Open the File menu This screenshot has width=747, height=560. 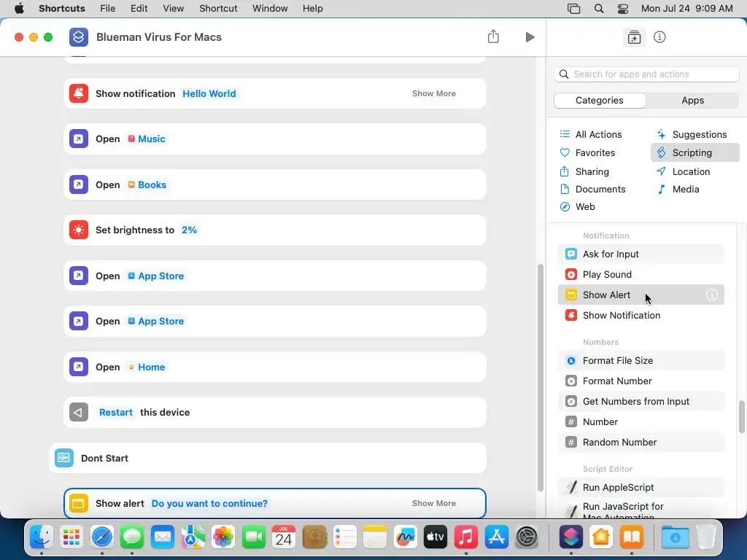pyautogui.click(x=108, y=9)
